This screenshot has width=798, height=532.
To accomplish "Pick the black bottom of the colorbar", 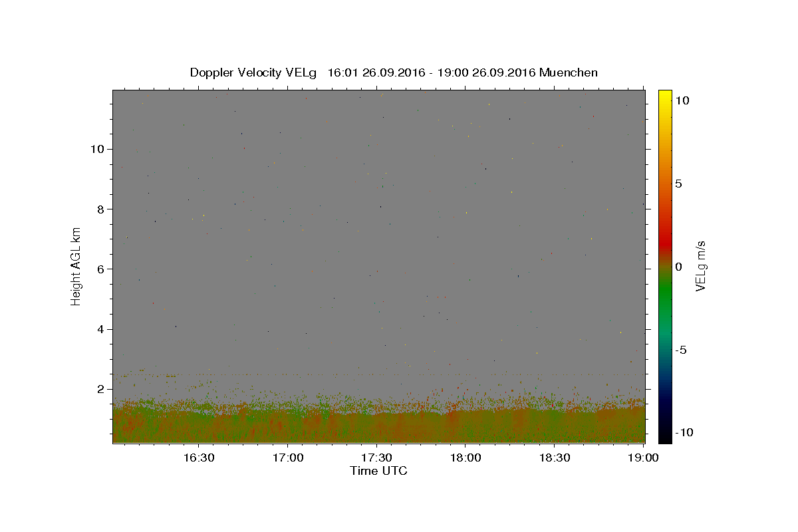I will 665,438.
